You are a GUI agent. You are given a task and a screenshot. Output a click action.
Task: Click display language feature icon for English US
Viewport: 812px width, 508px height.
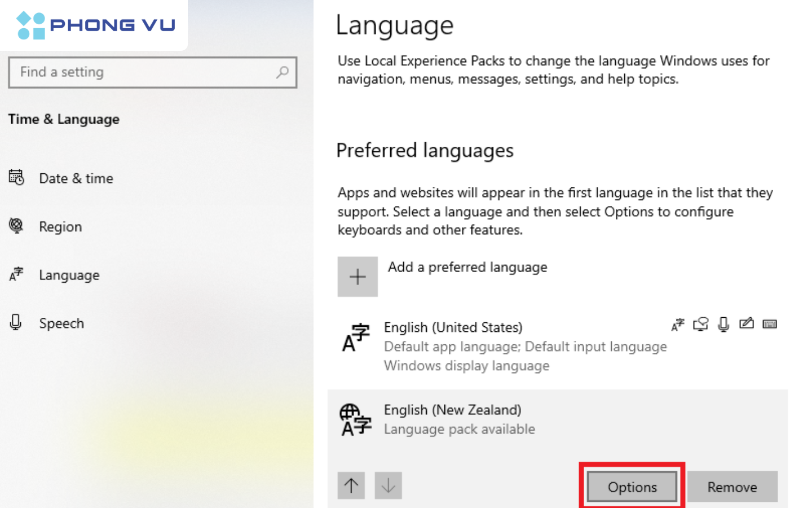tap(678, 325)
